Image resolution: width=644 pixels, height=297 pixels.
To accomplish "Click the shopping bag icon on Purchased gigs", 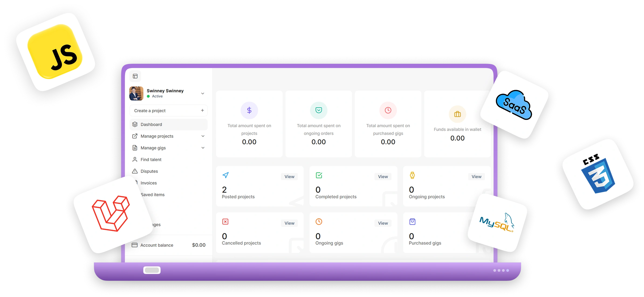I will (412, 222).
